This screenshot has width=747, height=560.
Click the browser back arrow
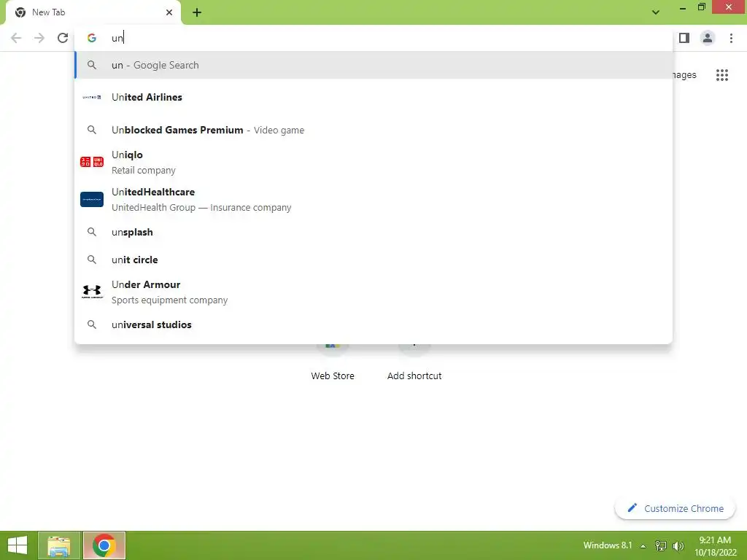pyautogui.click(x=16, y=38)
